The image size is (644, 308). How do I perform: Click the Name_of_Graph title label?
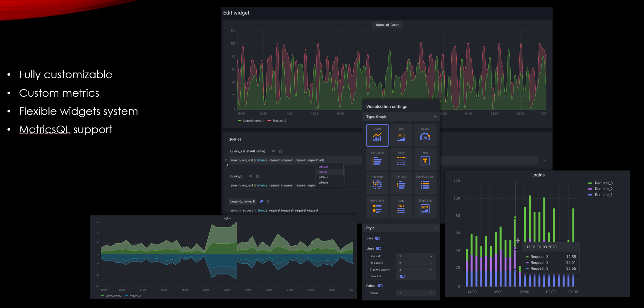pos(387,25)
